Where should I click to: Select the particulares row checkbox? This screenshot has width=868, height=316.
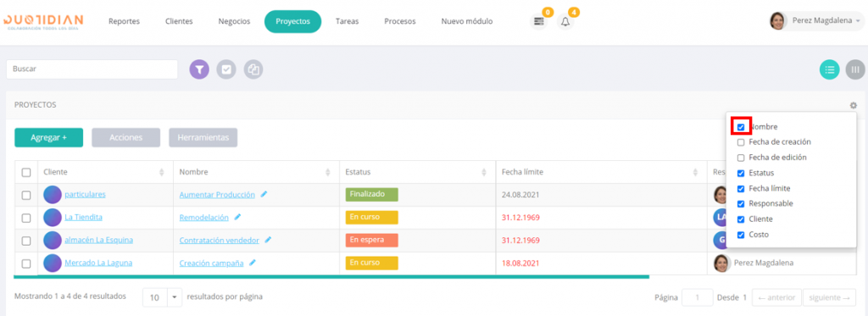26,195
